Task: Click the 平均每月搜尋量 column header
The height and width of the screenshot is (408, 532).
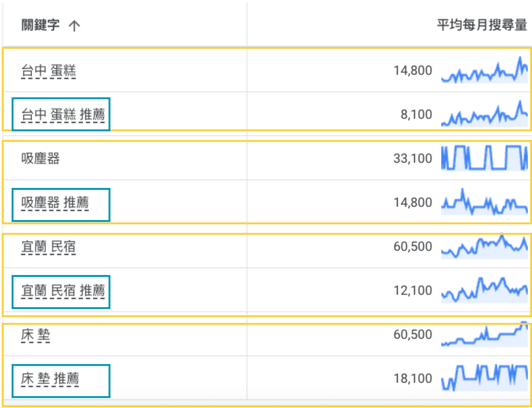Action: pyautogui.click(x=482, y=25)
